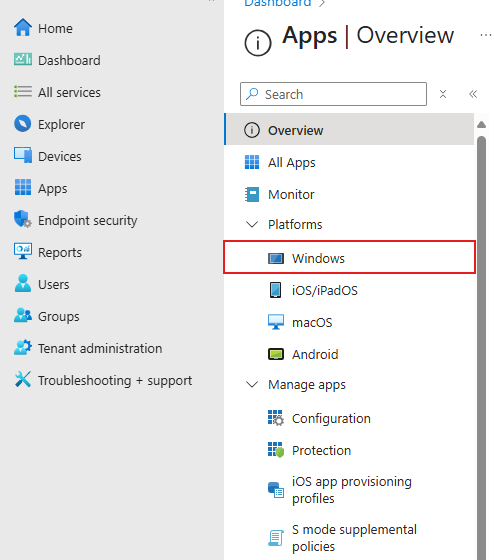Image resolution: width=494 pixels, height=560 pixels.
Task: Click the Android device icon
Action: pos(276,354)
